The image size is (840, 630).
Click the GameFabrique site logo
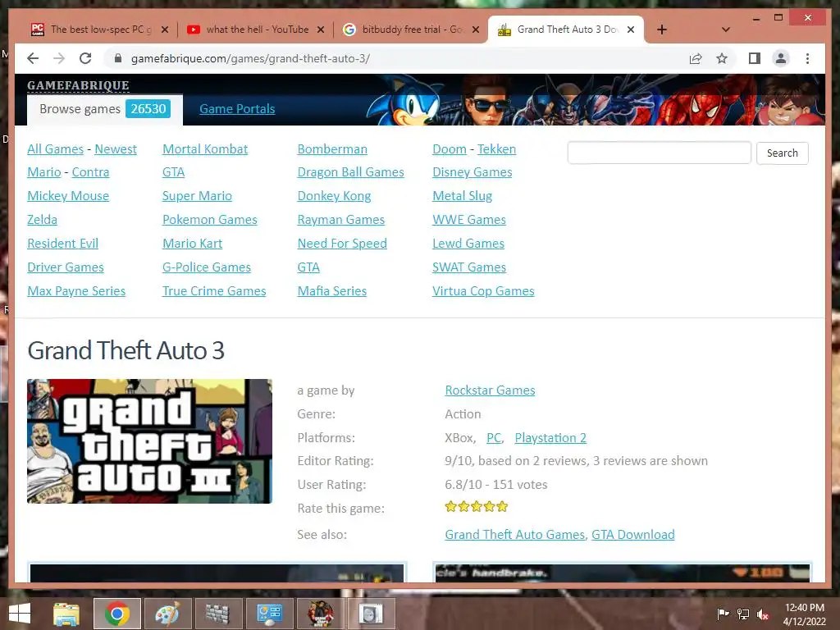pyautogui.click(x=78, y=85)
